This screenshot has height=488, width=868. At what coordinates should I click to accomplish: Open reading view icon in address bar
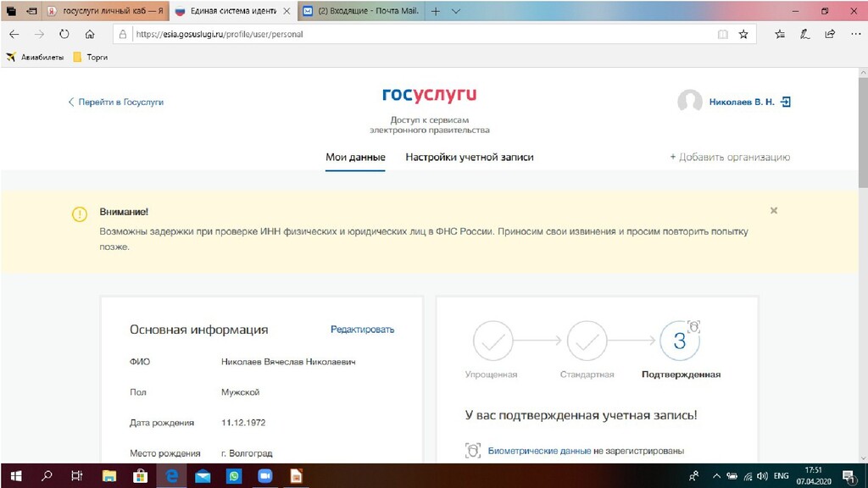pyautogui.click(x=722, y=34)
